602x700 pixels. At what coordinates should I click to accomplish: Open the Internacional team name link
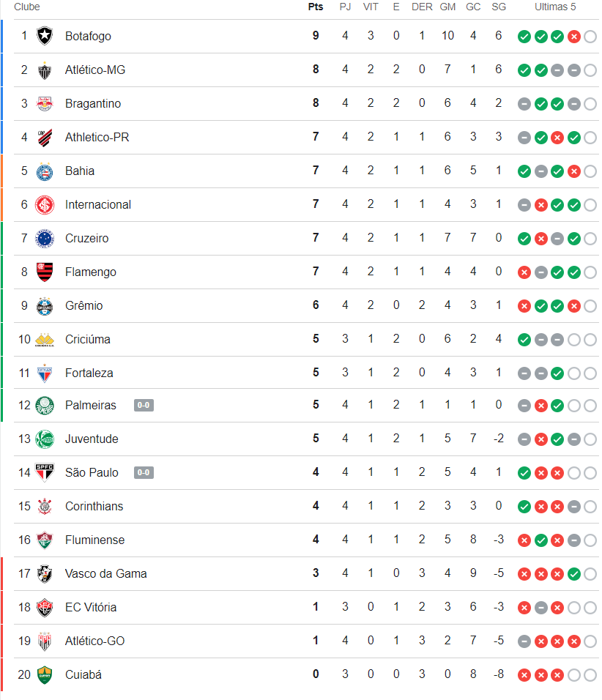coord(98,204)
